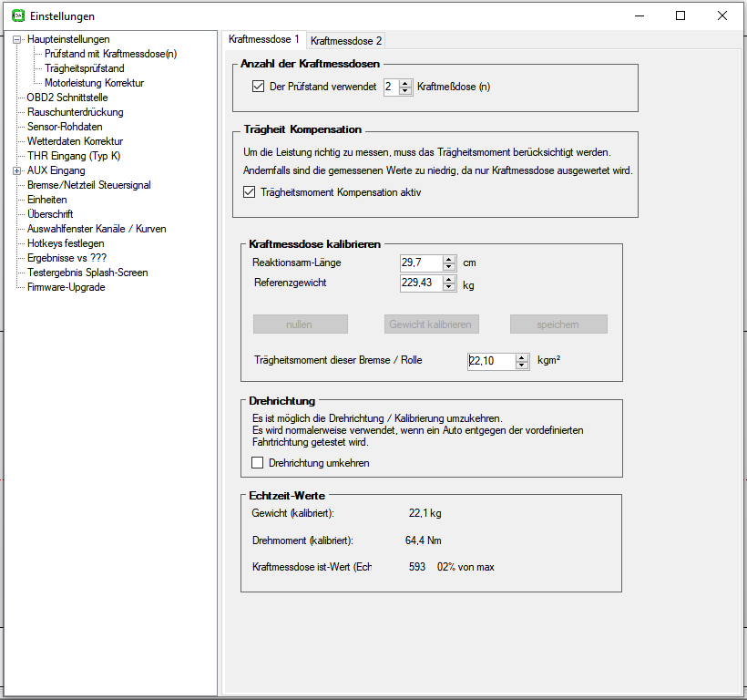This screenshot has height=700, width=747.
Task: Click the Kraftmessdose ist-Wert value 593
Action: click(417, 567)
